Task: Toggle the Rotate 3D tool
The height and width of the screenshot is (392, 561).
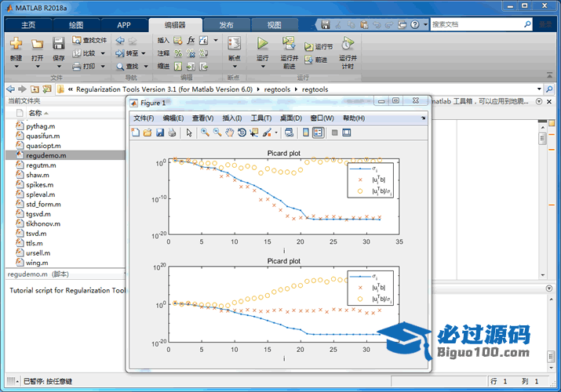Action: tap(242, 132)
